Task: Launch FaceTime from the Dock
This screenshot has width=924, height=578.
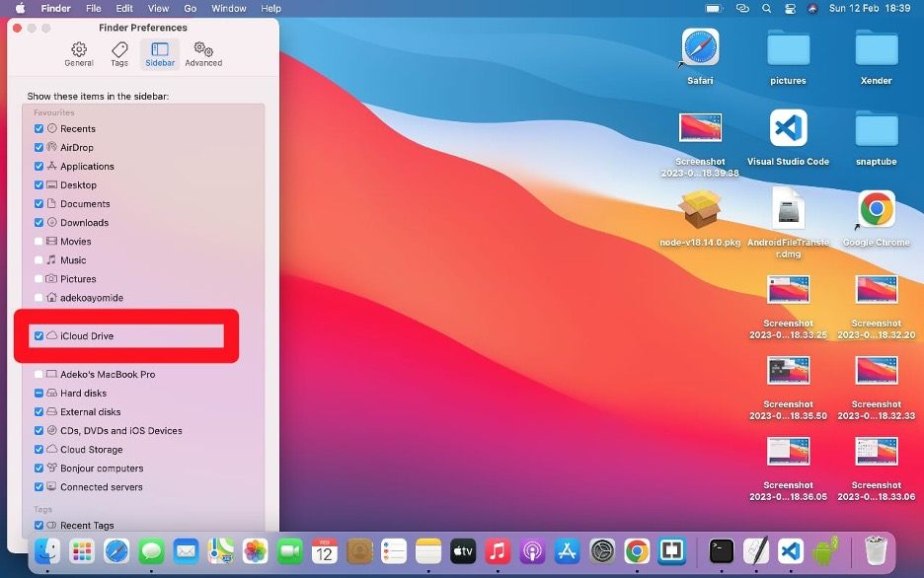Action: click(290, 551)
